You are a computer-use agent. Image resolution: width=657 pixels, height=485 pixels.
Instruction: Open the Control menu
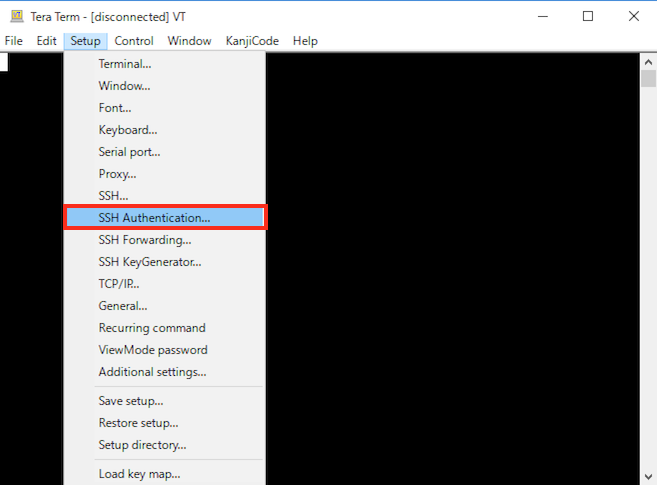coord(134,41)
